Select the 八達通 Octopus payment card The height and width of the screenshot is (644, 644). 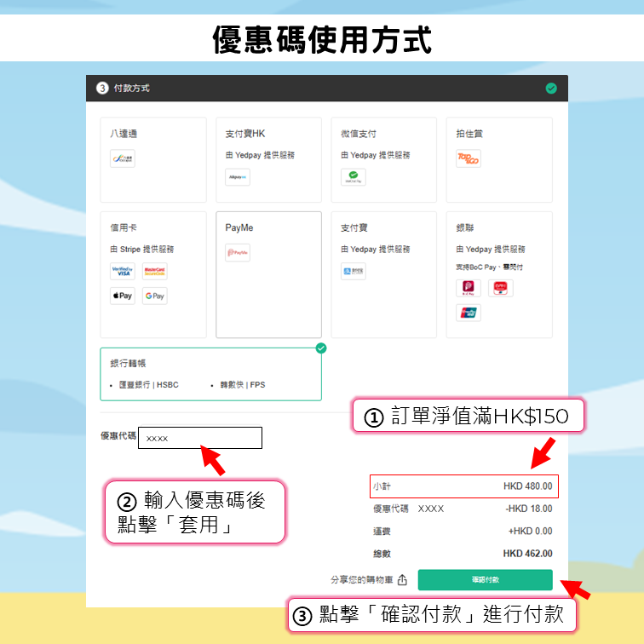pyautogui.click(x=153, y=160)
